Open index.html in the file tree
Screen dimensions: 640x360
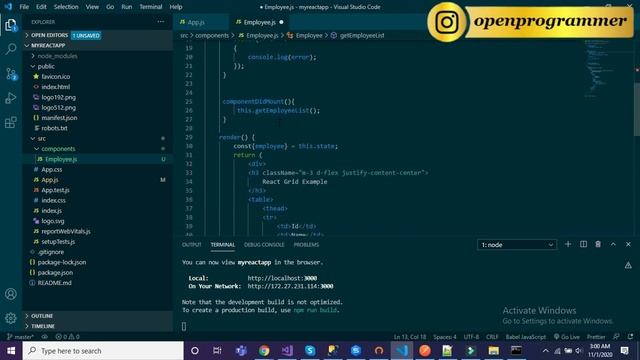[56, 87]
